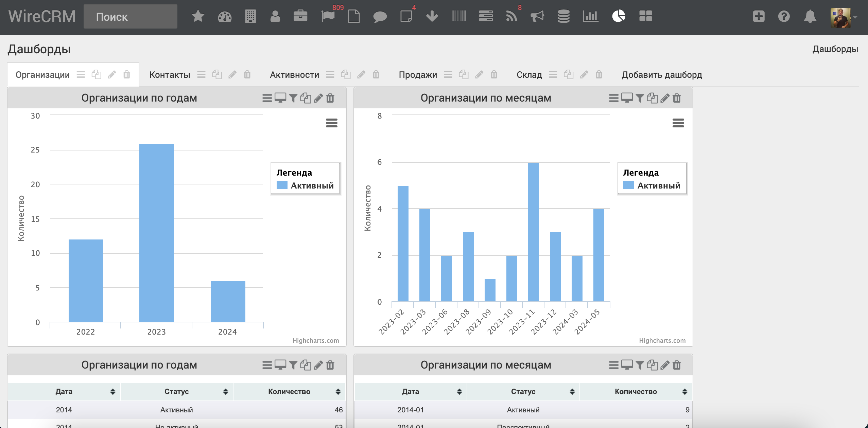Copy the Контакты dashboard with copy icon
The width and height of the screenshot is (868, 428).
coord(217,74)
